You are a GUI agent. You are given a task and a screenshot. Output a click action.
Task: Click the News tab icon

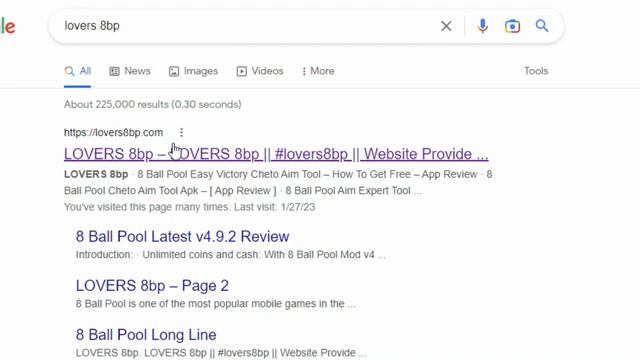(x=114, y=71)
